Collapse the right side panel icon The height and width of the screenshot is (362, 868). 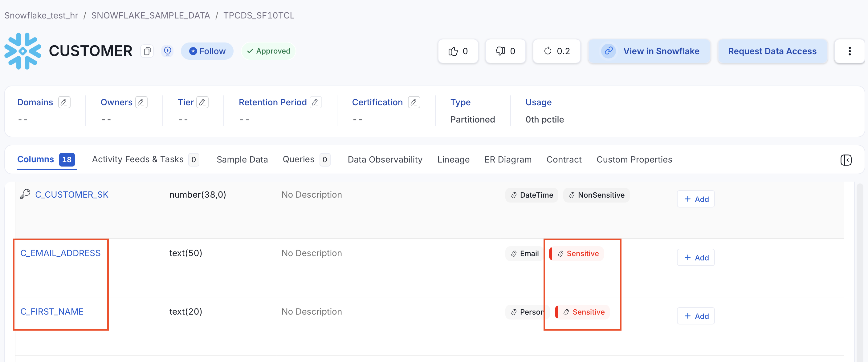click(846, 160)
